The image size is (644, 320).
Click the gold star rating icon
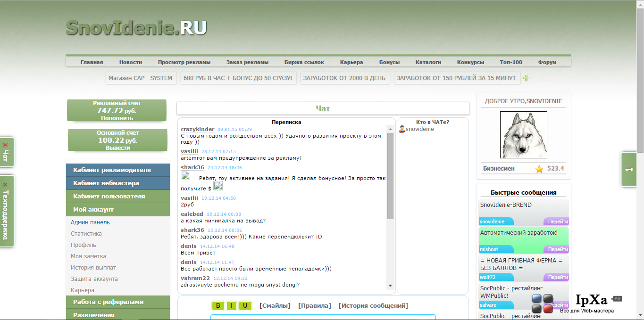tap(539, 169)
